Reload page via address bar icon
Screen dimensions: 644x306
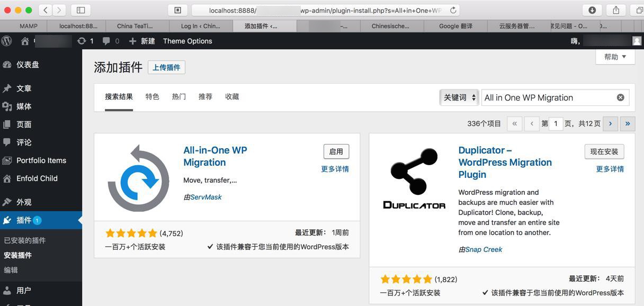(453, 10)
